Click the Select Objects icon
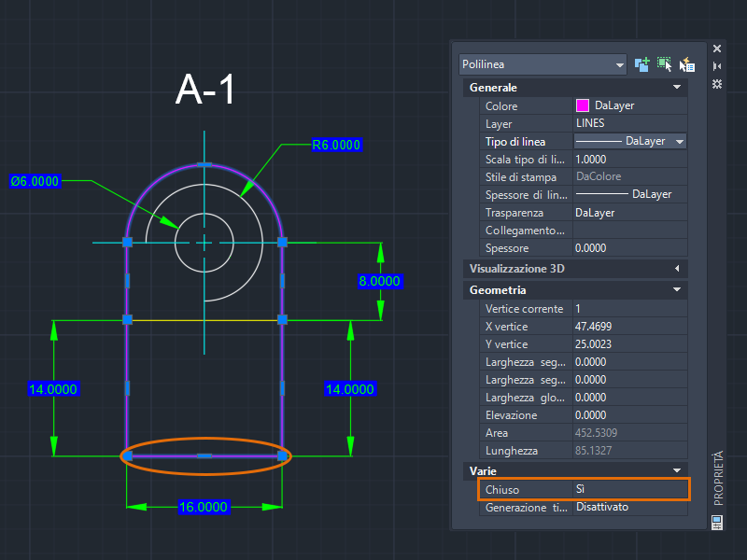 [x=664, y=64]
